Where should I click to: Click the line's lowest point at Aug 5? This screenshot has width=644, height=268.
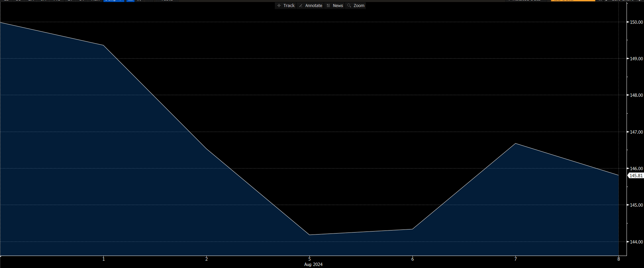coord(309,235)
